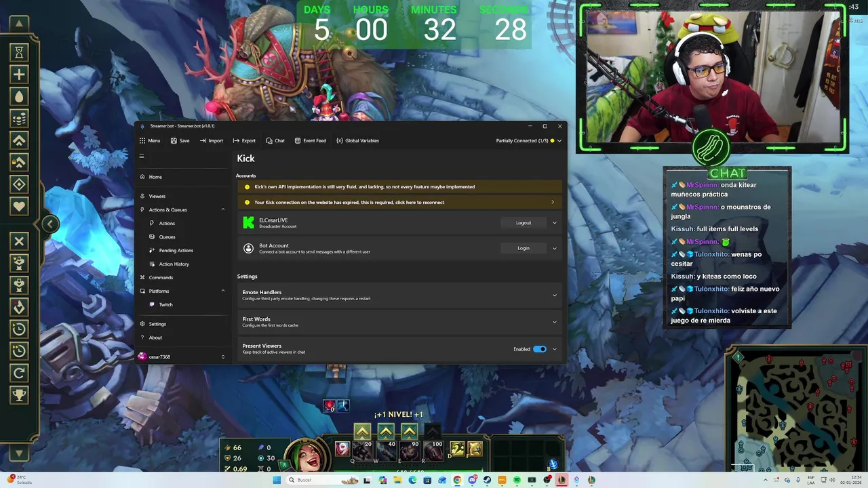Click Logout for ELCesarLIVE
868x488 pixels.
[524, 222]
